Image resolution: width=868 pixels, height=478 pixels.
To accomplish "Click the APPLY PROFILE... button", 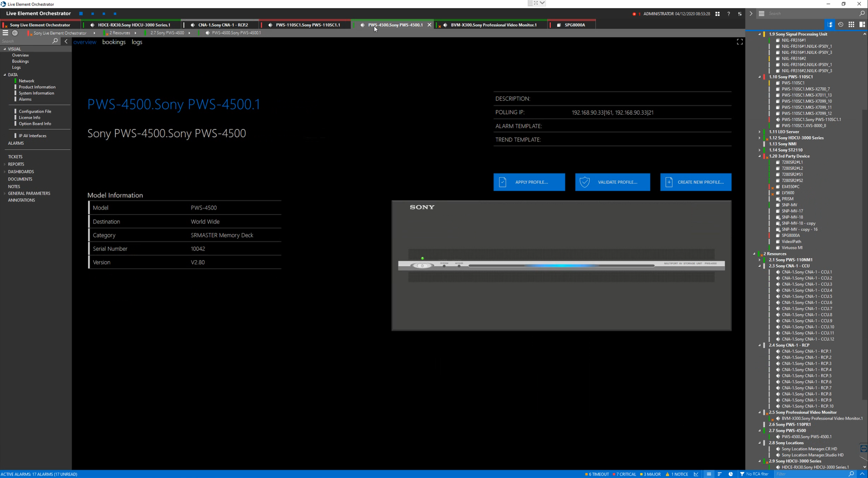I will tap(529, 182).
